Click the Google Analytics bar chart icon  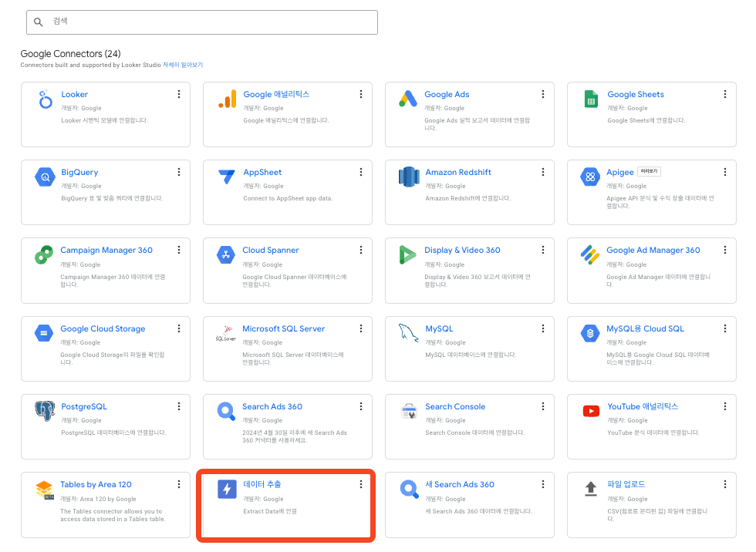(x=227, y=99)
